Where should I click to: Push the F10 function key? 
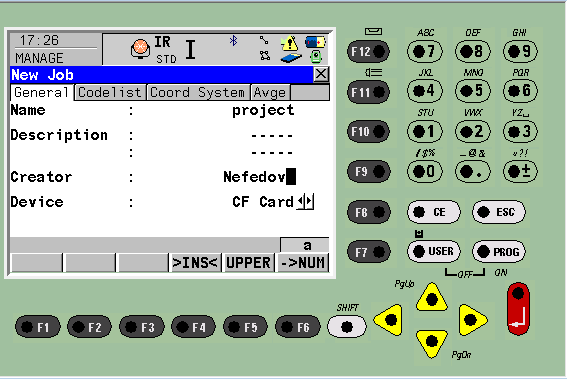coord(368,131)
